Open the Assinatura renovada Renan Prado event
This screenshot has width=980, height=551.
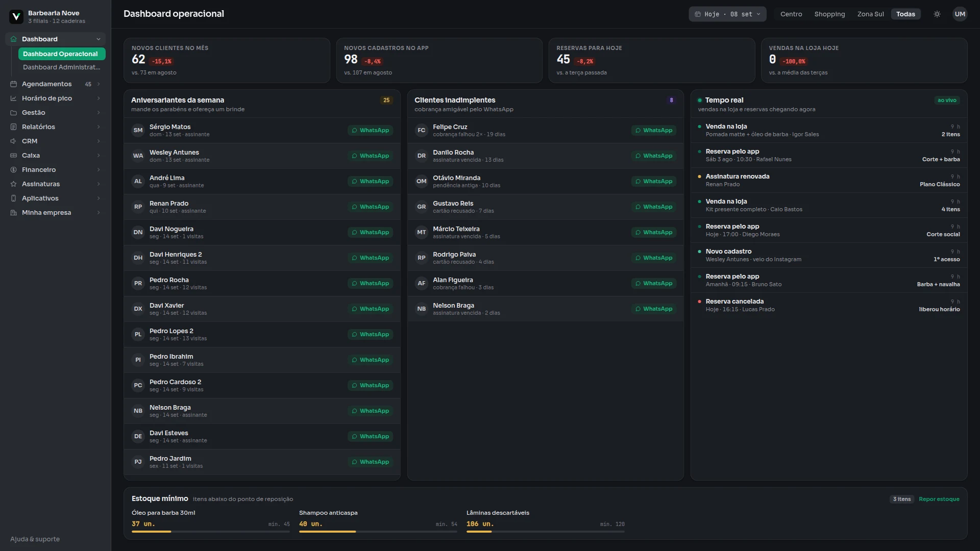pyautogui.click(x=829, y=180)
